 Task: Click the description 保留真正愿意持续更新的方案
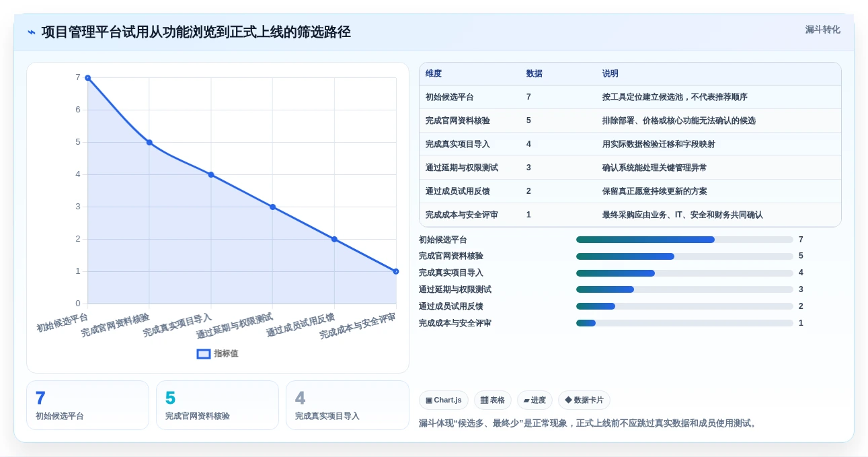(x=655, y=192)
